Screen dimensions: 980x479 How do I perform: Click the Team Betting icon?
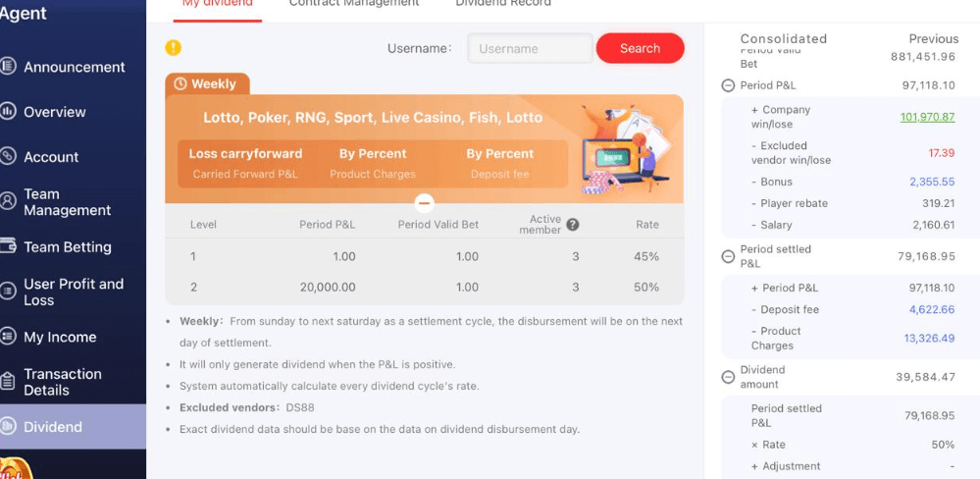point(9,246)
